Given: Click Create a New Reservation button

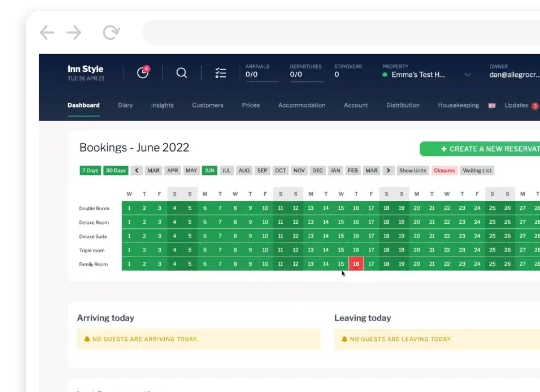Looking at the screenshot, I should click(x=480, y=149).
